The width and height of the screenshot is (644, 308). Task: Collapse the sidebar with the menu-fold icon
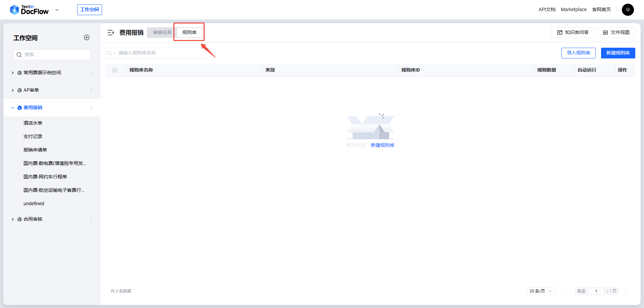[x=111, y=33]
